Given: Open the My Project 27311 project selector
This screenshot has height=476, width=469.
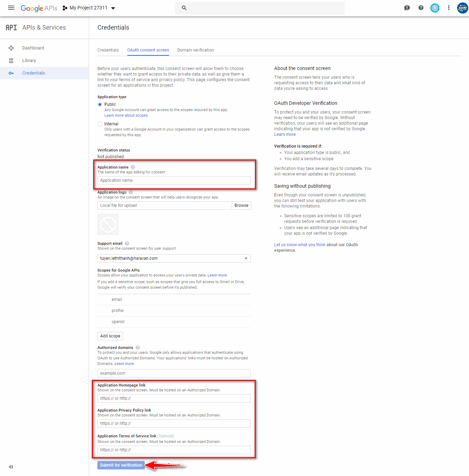Looking at the screenshot, I should tap(89, 8).
